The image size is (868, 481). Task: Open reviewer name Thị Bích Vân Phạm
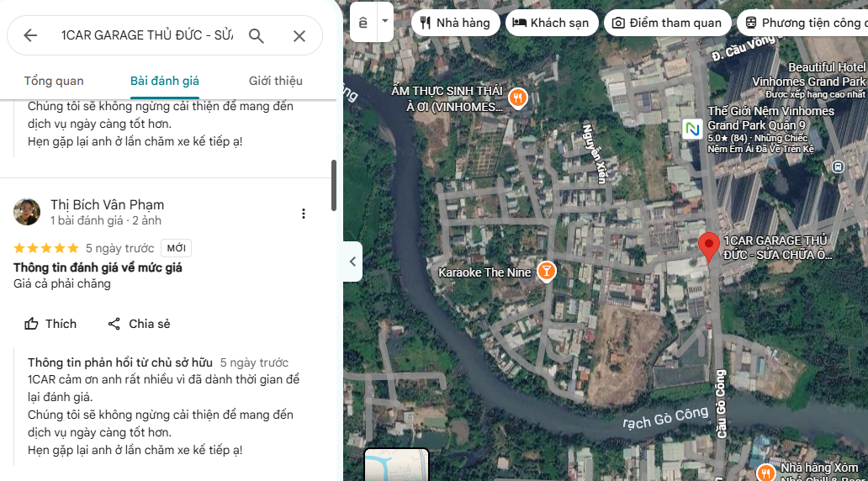[108, 205]
